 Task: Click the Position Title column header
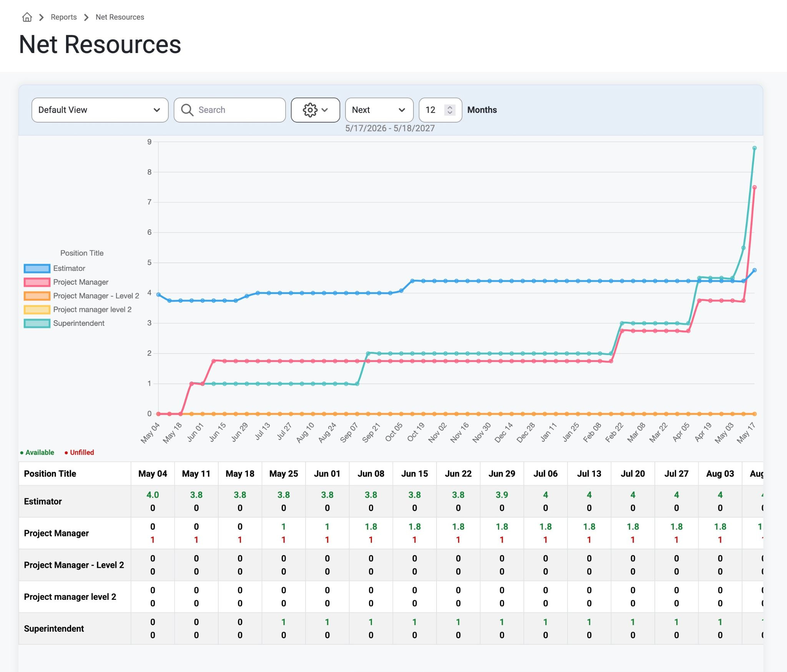50,473
